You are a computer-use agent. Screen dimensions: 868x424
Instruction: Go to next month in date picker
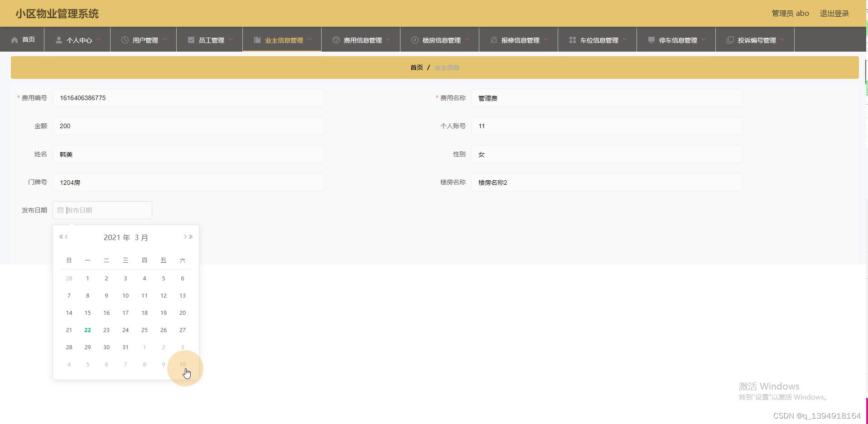185,237
